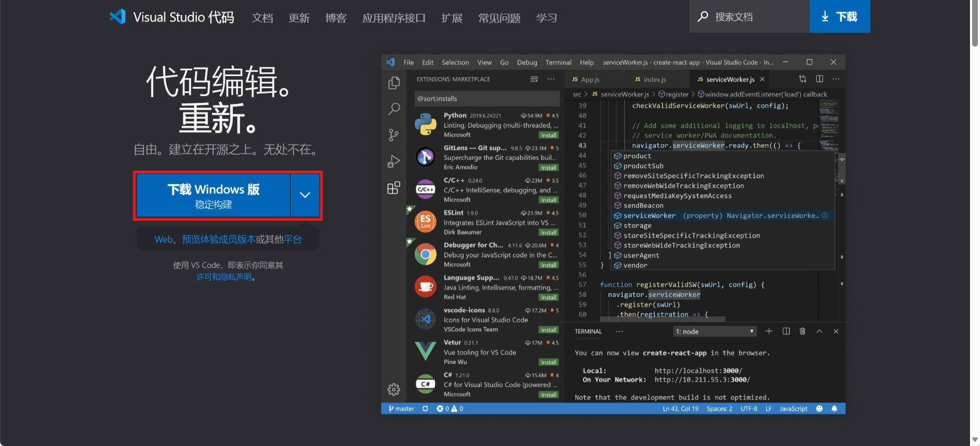
Task: Click the new terminal plus icon
Action: coord(769,331)
